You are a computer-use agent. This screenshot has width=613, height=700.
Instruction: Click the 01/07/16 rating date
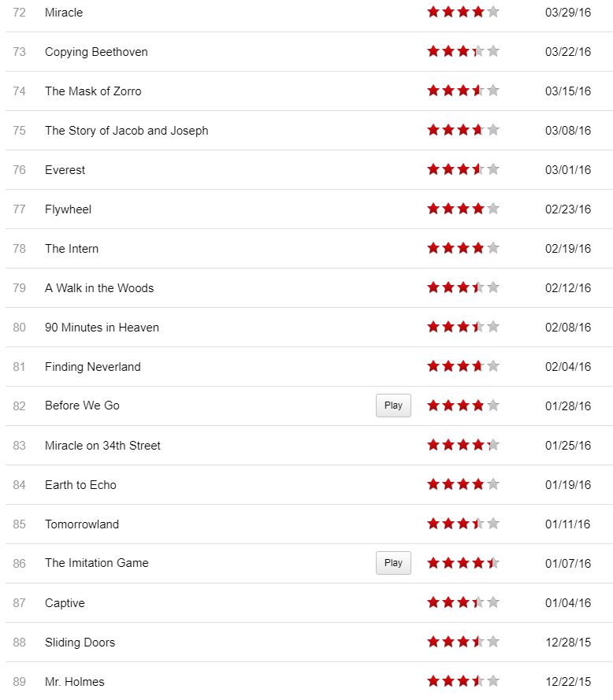pos(567,564)
